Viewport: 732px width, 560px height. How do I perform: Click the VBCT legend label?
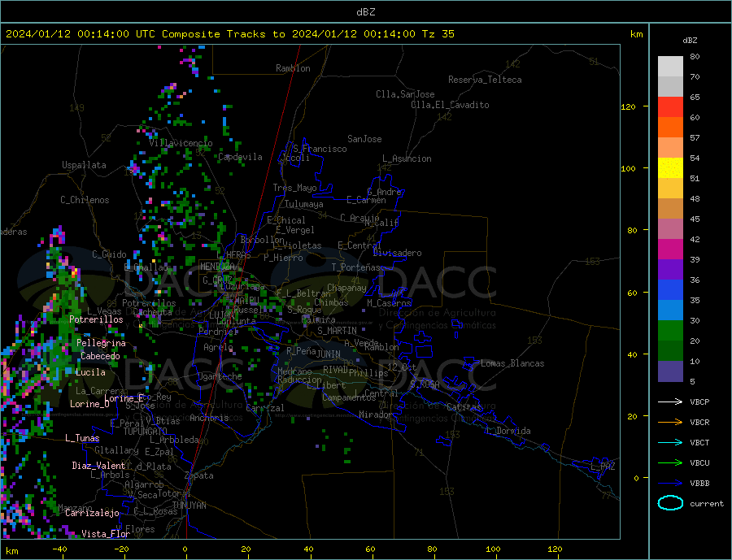pos(699,442)
